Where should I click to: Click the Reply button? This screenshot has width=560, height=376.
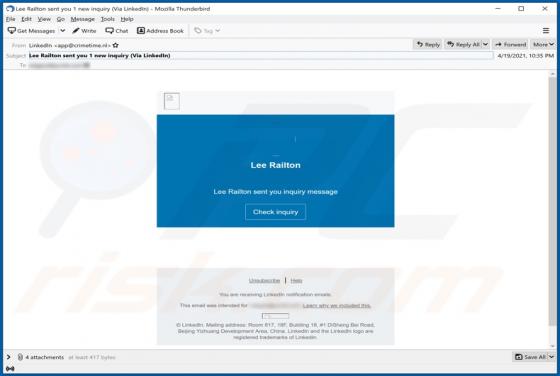[428, 44]
